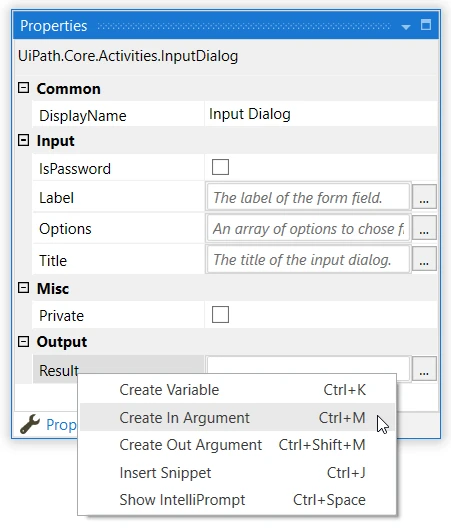This screenshot has width=451, height=529.
Task: Collapse the Misc section
Action: (x=23, y=288)
